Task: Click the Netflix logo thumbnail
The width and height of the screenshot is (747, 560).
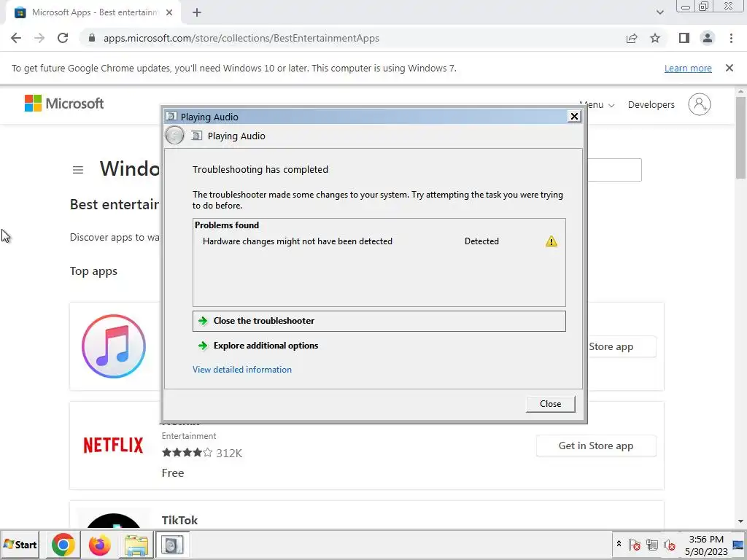Action: [113, 446]
